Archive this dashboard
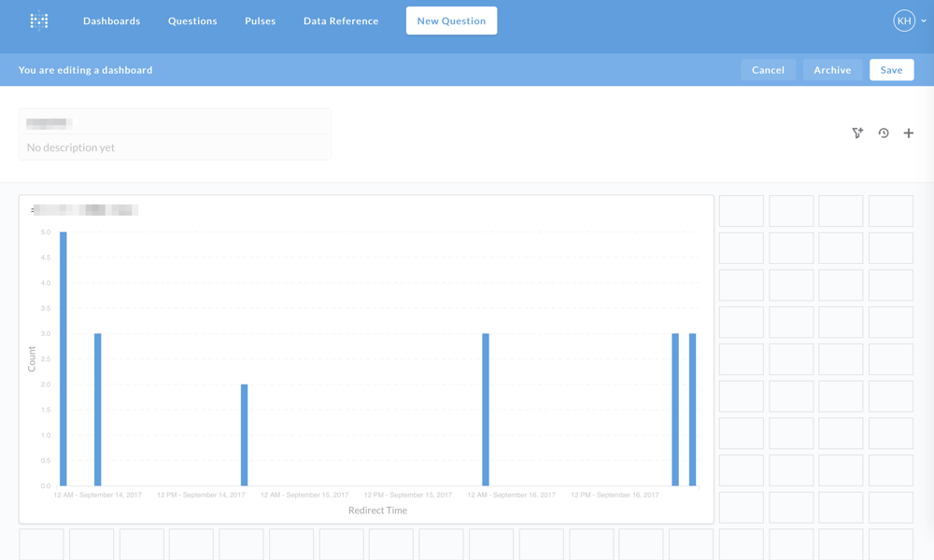This screenshot has width=934, height=560. 832,70
